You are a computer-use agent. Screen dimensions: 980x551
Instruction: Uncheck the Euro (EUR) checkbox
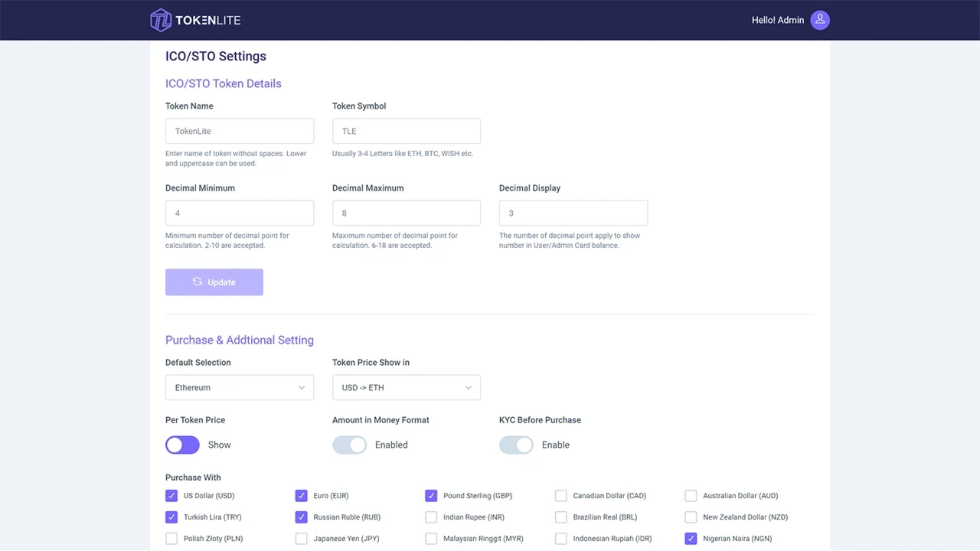pyautogui.click(x=302, y=496)
